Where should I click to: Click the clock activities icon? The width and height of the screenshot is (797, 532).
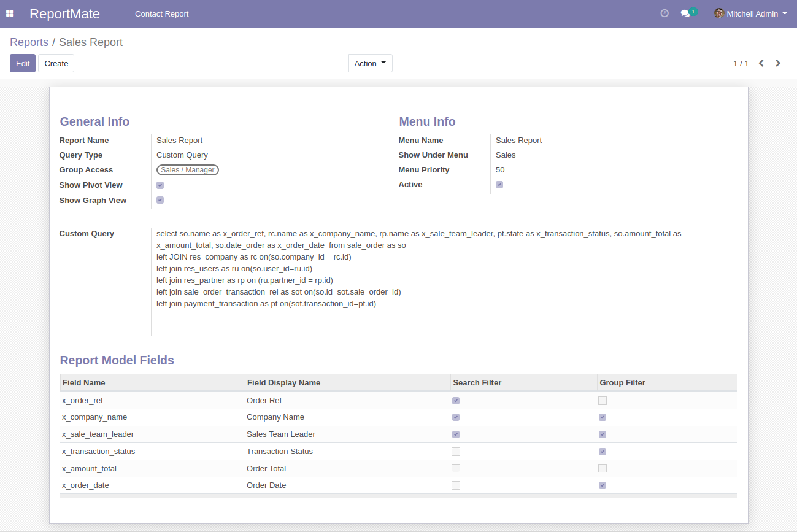pyautogui.click(x=664, y=13)
